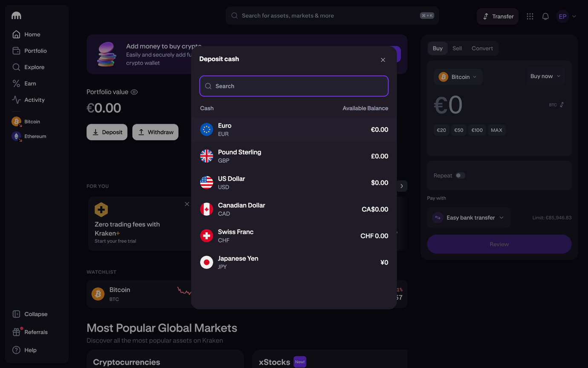Select the €100 quick amount
Screen dimensions: 588x368
(x=477, y=130)
